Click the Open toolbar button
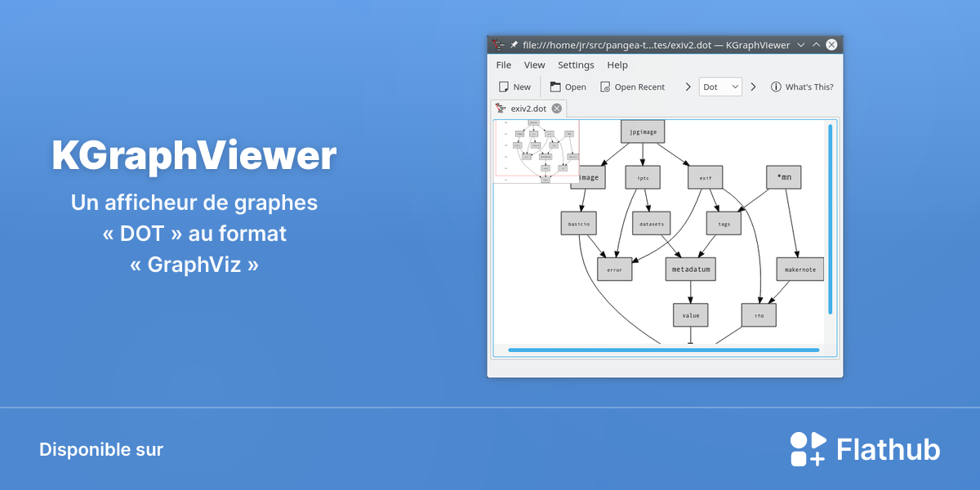 point(568,87)
